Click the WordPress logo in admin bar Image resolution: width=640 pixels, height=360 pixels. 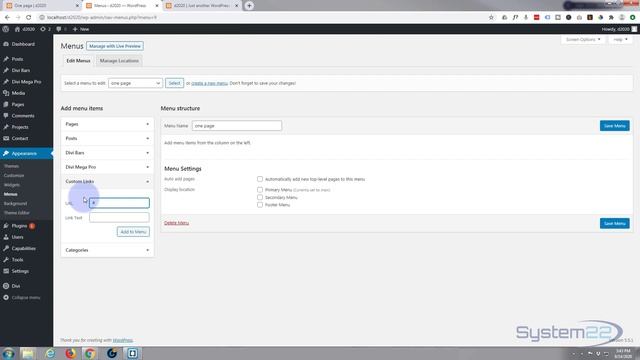[x=6, y=29]
